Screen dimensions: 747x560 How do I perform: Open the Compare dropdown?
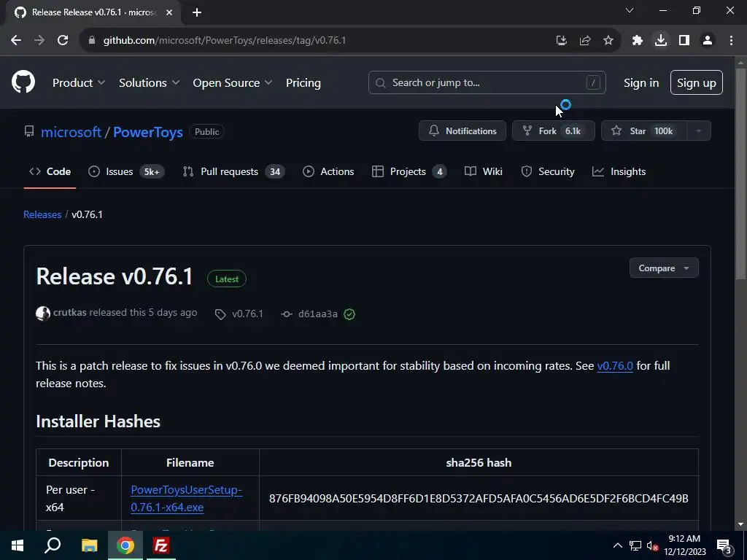coord(664,268)
